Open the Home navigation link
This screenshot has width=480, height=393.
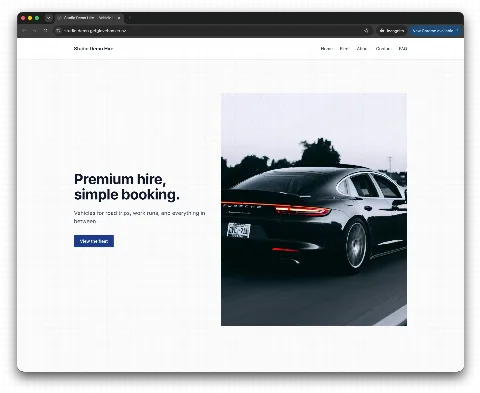(x=326, y=49)
